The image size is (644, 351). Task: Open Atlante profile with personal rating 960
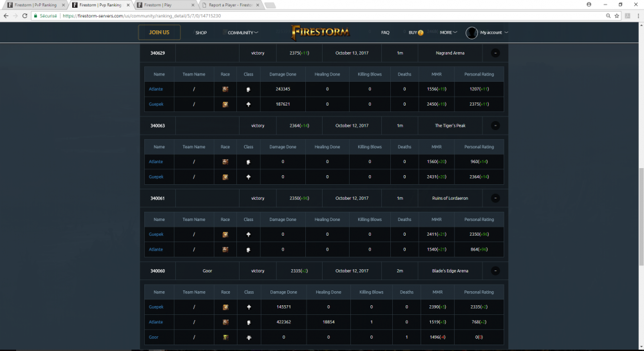point(156,162)
